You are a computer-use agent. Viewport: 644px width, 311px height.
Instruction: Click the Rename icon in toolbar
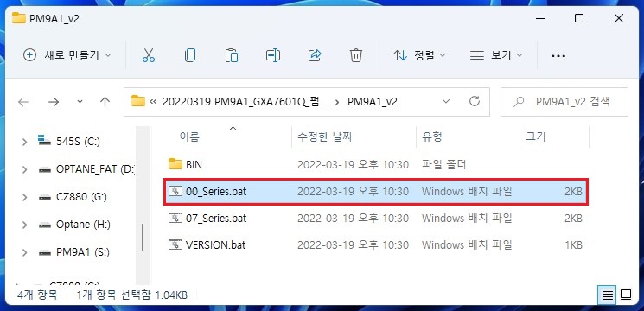pos(273,55)
